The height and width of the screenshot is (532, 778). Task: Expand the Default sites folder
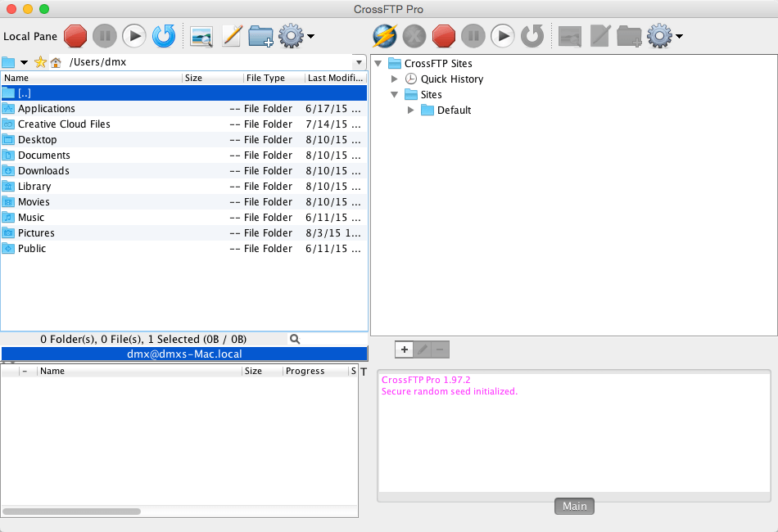[x=411, y=110]
